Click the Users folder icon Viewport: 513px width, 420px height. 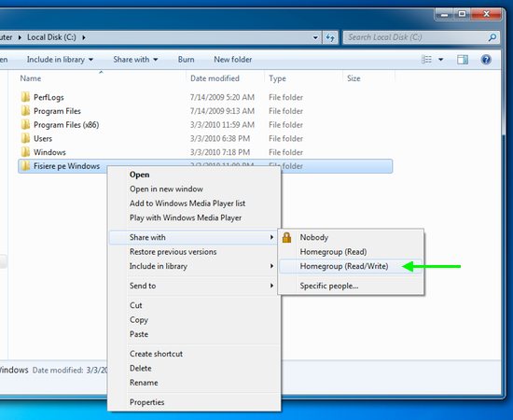point(25,138)
